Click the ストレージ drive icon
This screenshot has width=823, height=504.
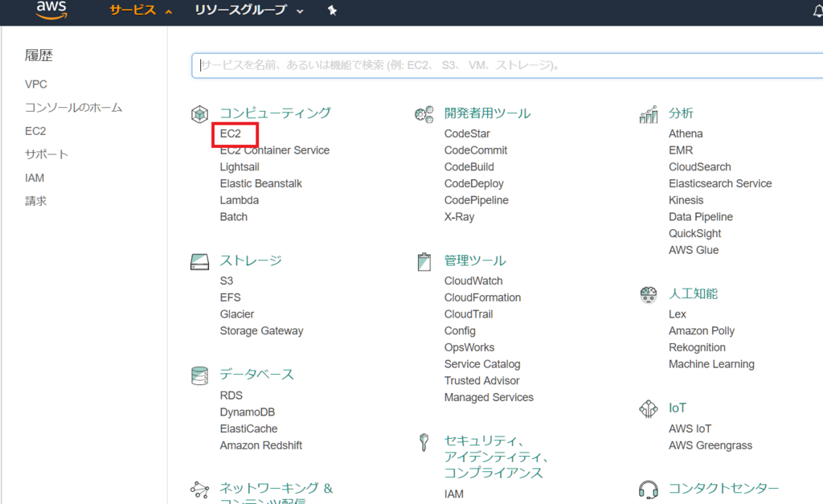pyautogui.click(x=199, y=261)
